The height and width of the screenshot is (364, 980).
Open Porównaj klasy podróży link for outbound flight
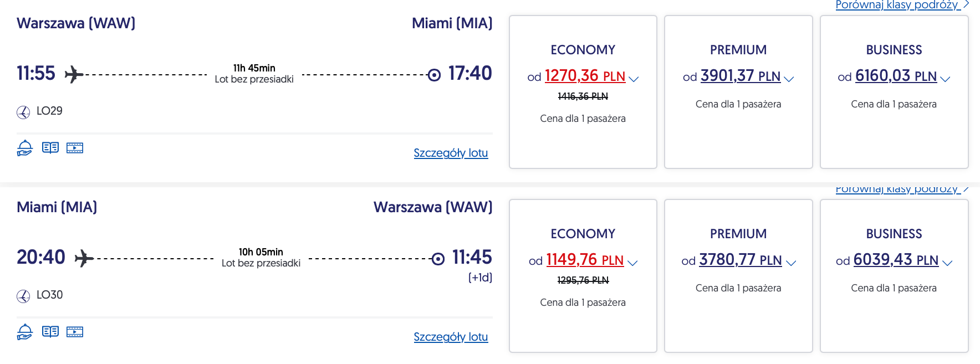click(898, 5)
